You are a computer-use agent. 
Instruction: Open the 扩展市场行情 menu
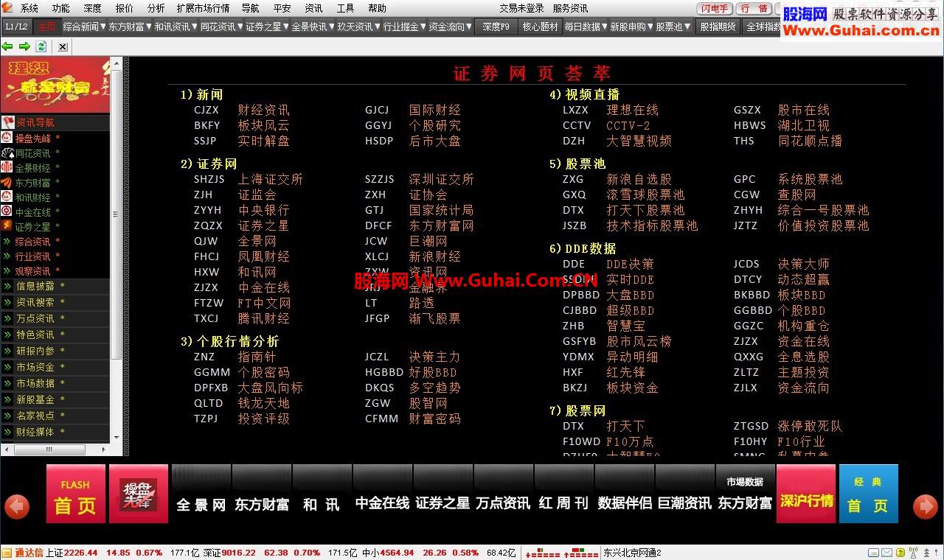(x=203, y=8)
